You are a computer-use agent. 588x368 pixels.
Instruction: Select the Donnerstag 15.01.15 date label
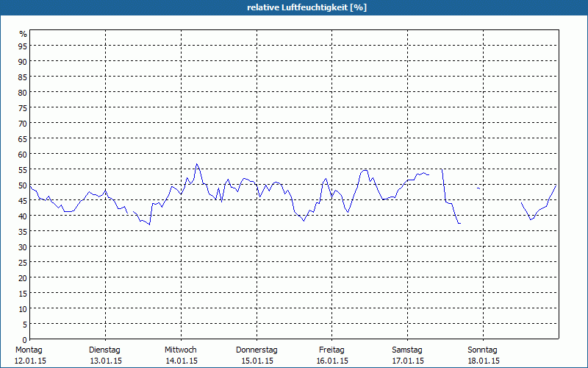[257, 355]
